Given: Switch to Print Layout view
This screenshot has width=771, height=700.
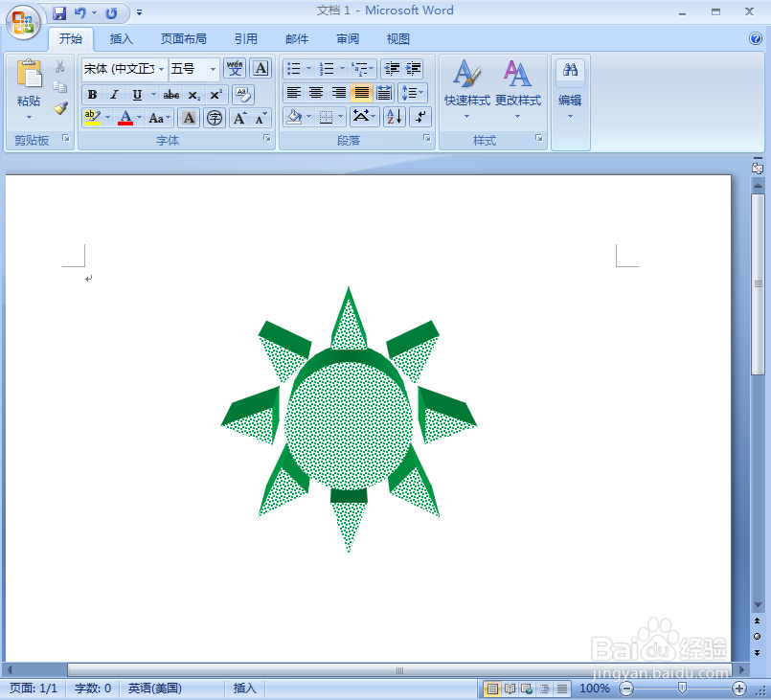Looking at the screenshot, I should [x=492, y=689].
